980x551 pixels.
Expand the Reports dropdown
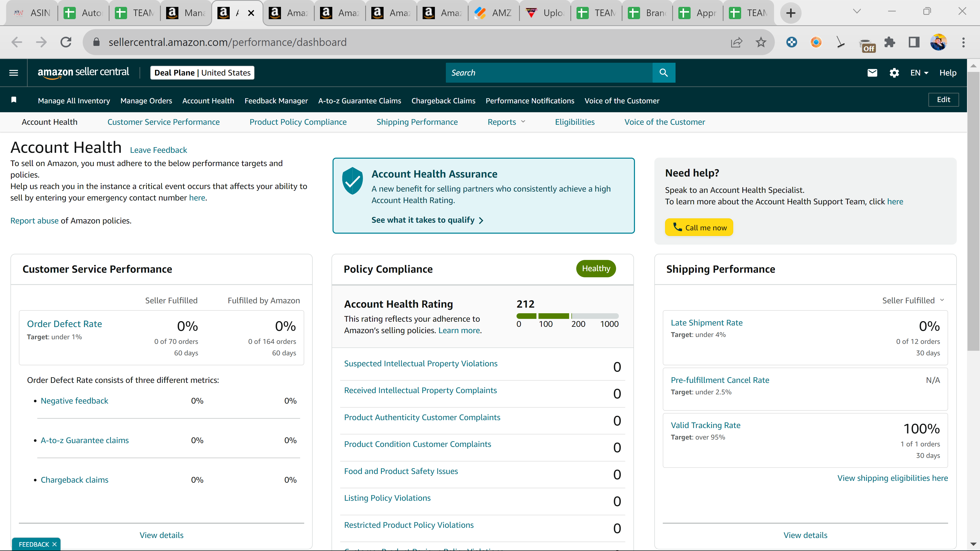point(506,122)
